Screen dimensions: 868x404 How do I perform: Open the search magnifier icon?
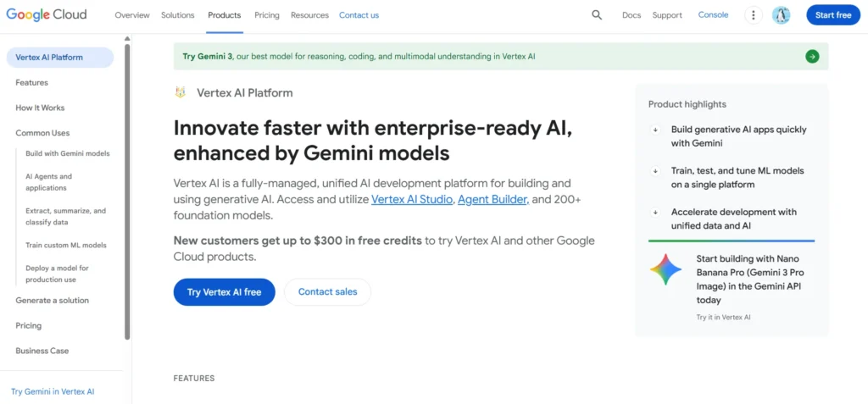coord(597,15)
